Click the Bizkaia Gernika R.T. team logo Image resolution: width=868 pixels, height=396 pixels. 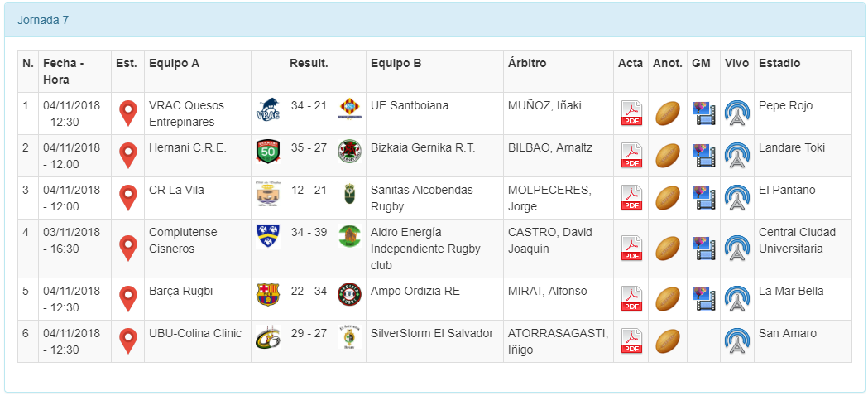[x=349, y=152]
